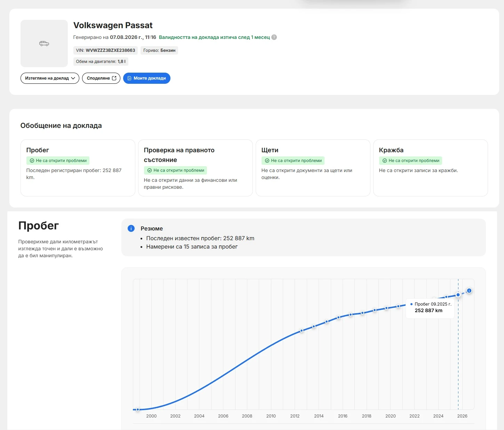The height and width of the screenshot is (430, 504).
Task: Click the car placeholder image thumbnail
Action: (x=44, y=43)
